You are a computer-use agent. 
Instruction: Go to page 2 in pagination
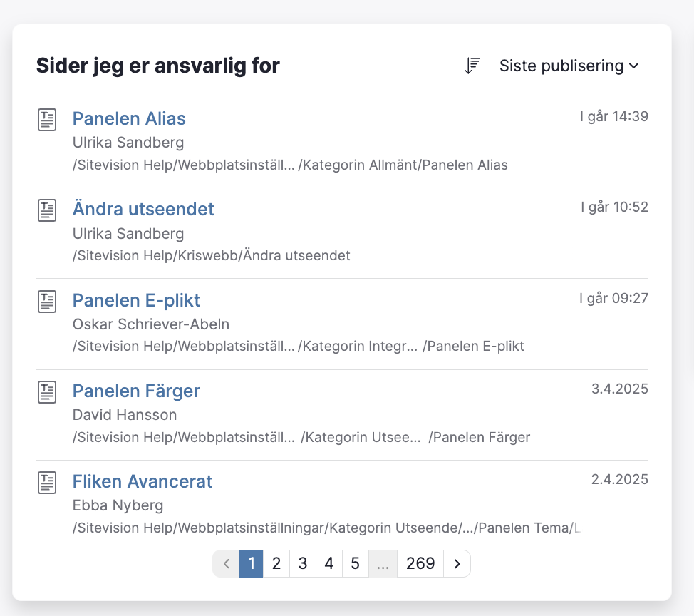(x=276, y=563)
